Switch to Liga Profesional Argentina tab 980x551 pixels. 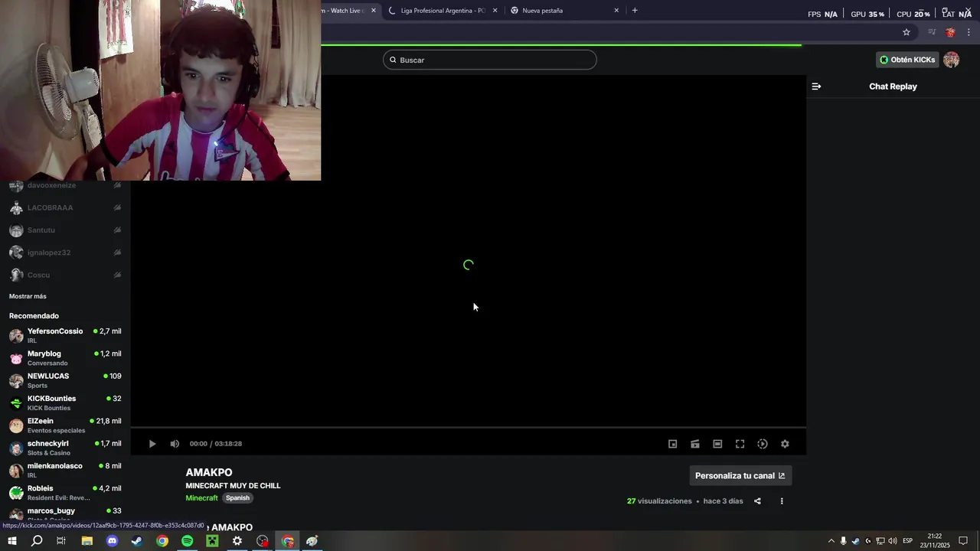pos(443,11)
